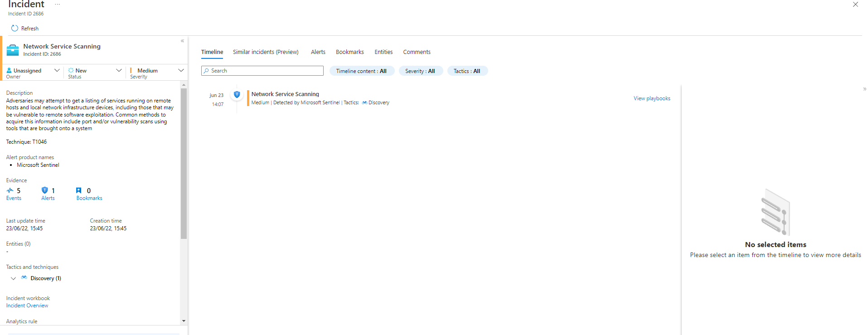
Task: Click the Alerts shield evidence icon
Action: pyautogui.click(x=44, y=190)
